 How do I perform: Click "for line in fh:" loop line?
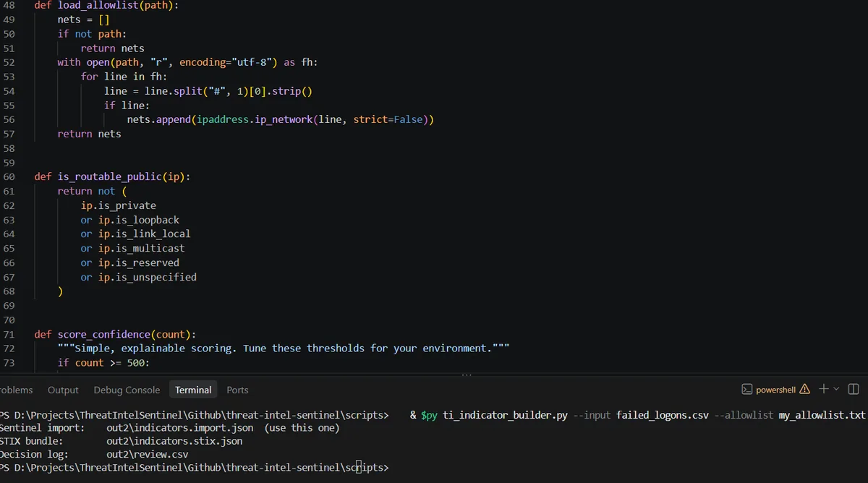click(x=124, y=77)
